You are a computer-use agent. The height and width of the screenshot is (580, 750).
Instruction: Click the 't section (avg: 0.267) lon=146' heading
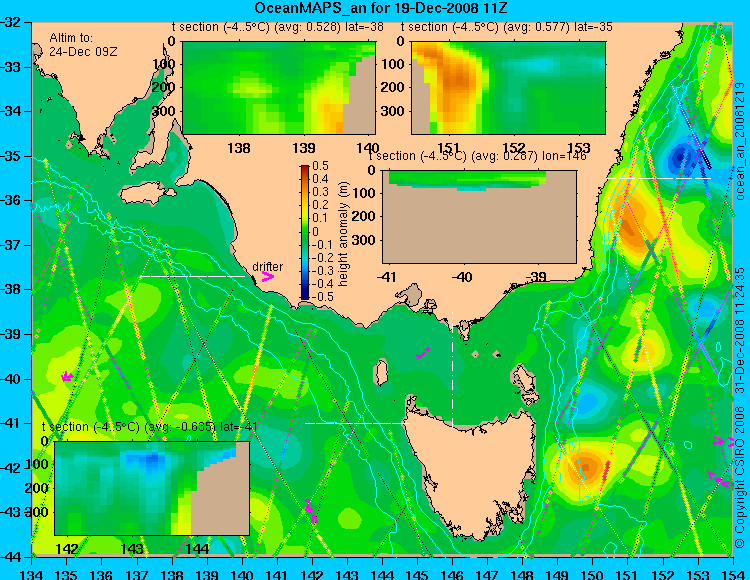478,156
